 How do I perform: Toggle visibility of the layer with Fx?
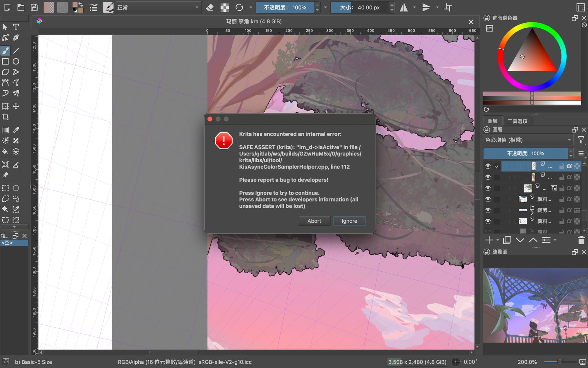point(488,188)
